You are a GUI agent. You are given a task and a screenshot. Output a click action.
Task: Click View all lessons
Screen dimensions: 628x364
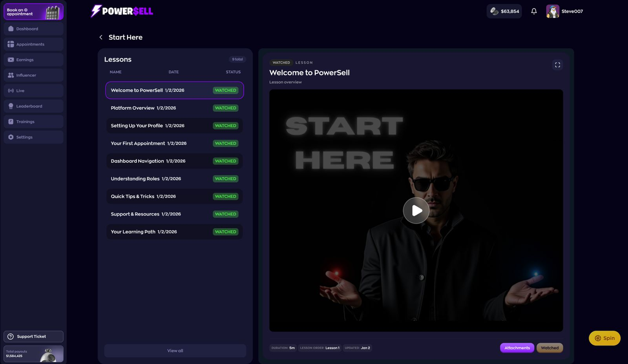pos(175,351)
